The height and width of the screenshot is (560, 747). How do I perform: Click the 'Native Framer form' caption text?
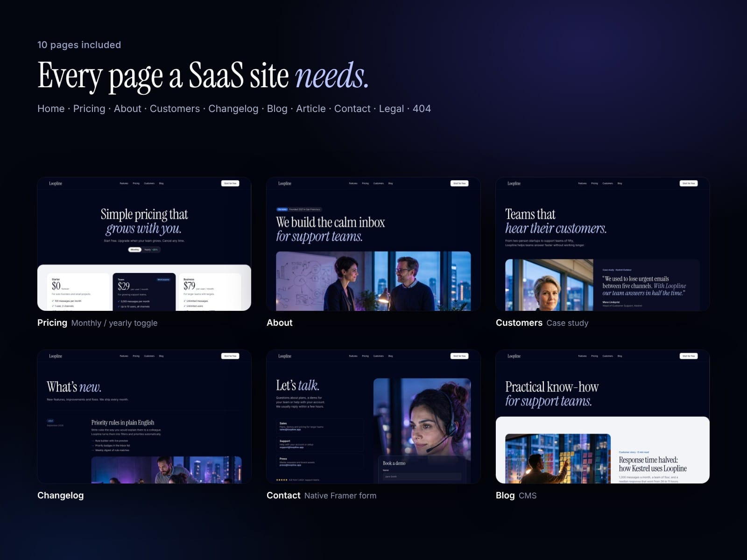[340, 496]
